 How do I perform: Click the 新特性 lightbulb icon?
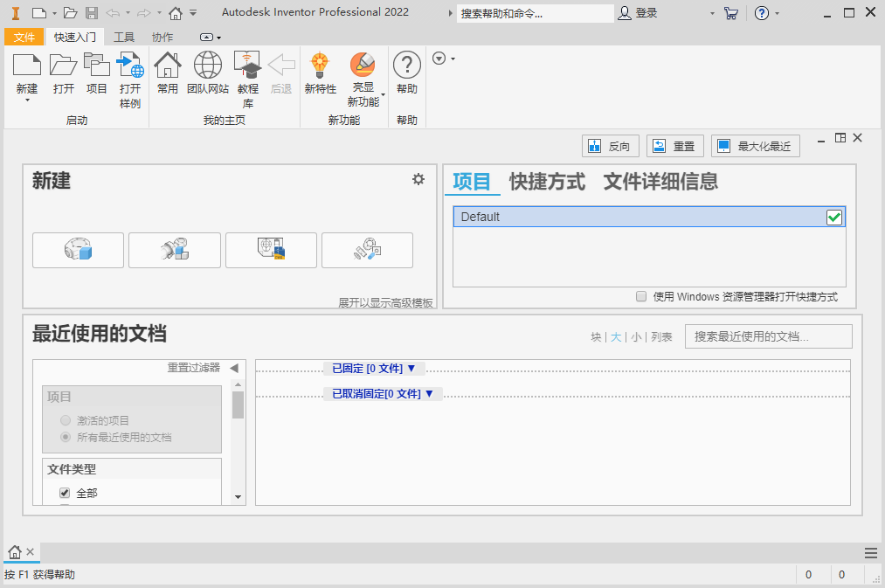[x=320, y=66]
